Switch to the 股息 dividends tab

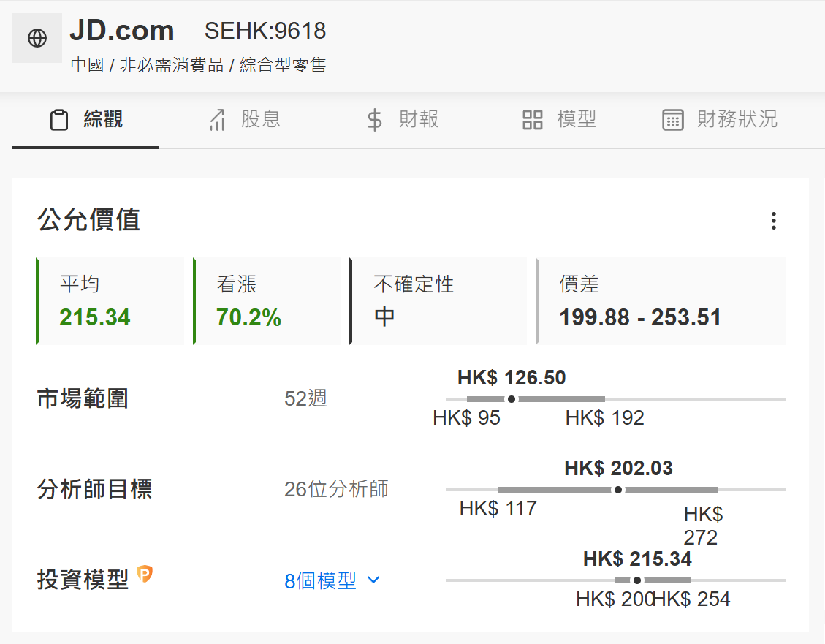[x=245, y=120]
